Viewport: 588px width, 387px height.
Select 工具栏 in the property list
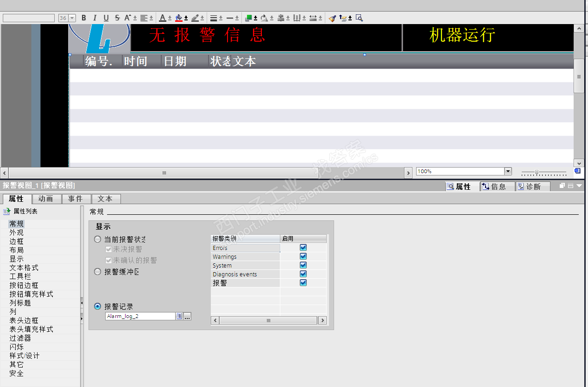pyautogui.click(x=20, y=276)
